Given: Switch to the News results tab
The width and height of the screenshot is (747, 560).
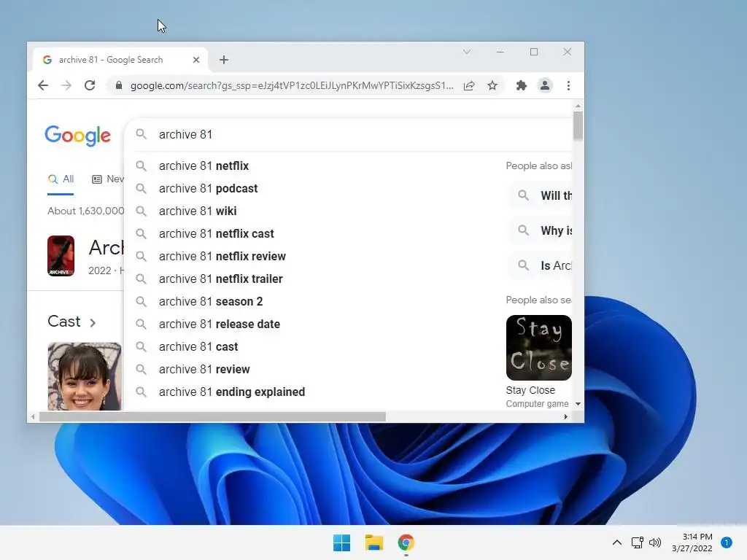Looking at the screenshot, I should [x=108, y=179].
